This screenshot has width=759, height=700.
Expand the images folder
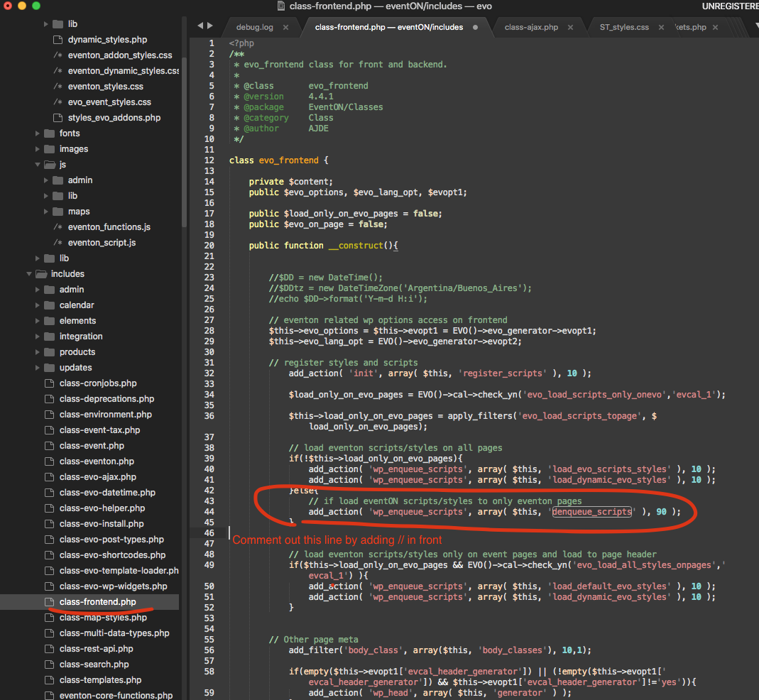point(38,149)
